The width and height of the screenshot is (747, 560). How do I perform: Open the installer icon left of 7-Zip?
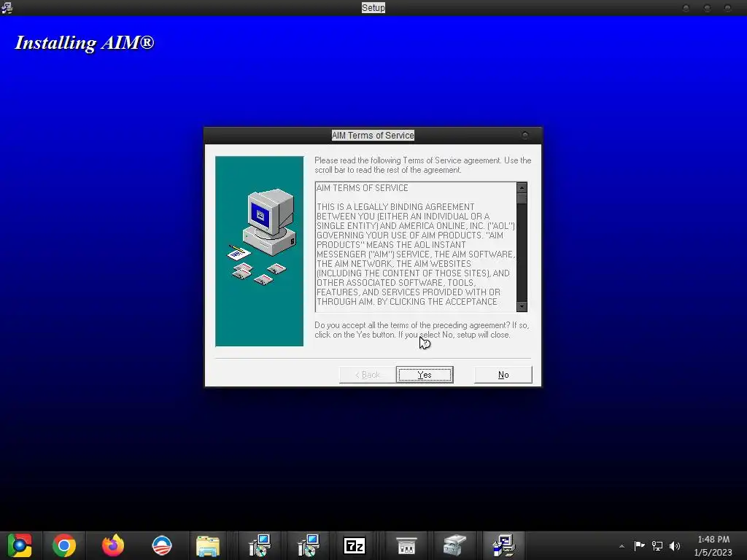(309, 545)
